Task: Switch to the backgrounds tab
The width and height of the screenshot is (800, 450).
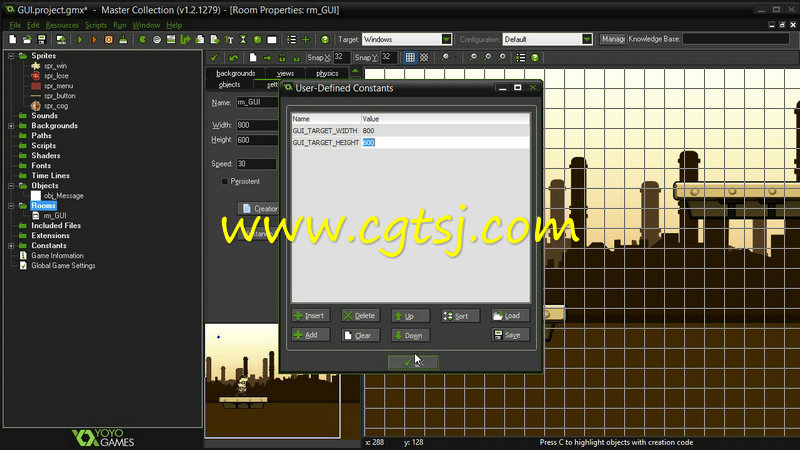Action: click(235, 73)
